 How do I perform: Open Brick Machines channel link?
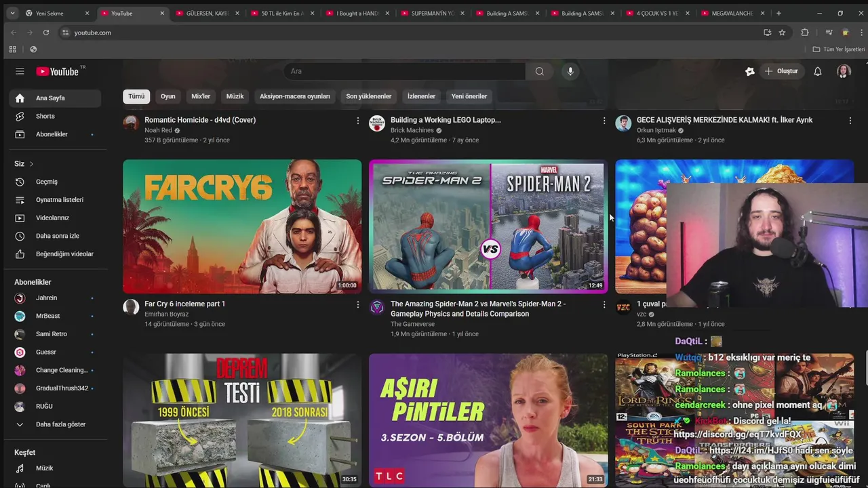pos(412,130)
